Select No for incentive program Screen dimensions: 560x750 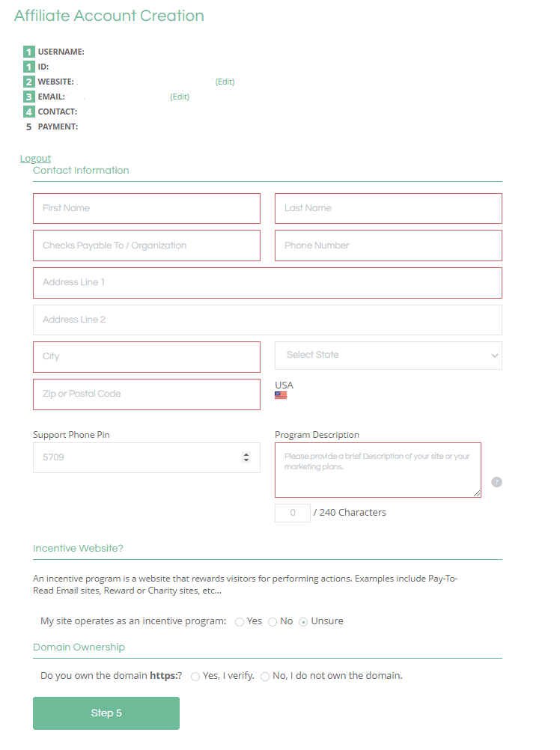[273, 622]
